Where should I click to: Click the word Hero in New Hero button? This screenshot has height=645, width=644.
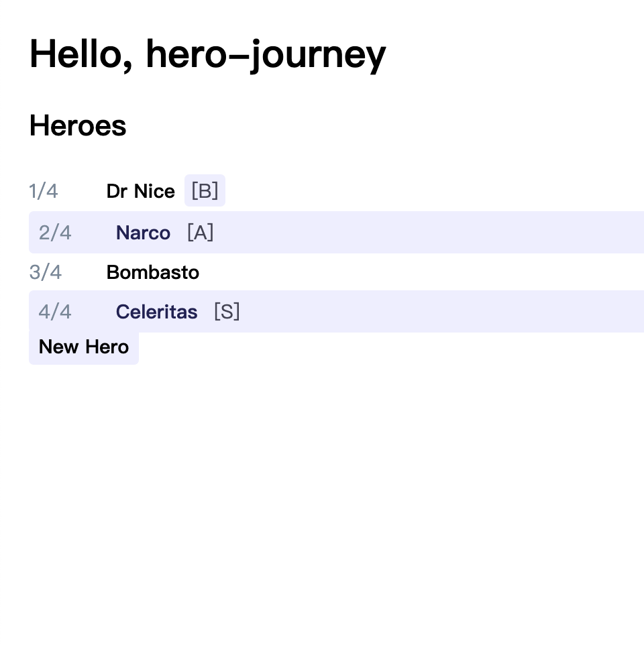pyautogui.click(x=107, y=347)
